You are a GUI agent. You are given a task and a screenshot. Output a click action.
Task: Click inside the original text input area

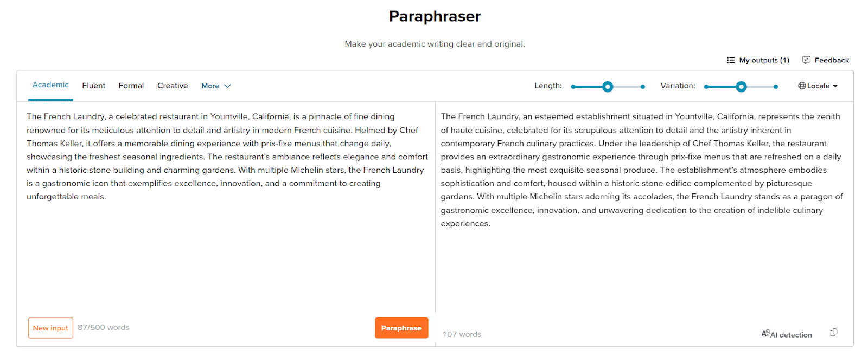(x=226, y=206)
